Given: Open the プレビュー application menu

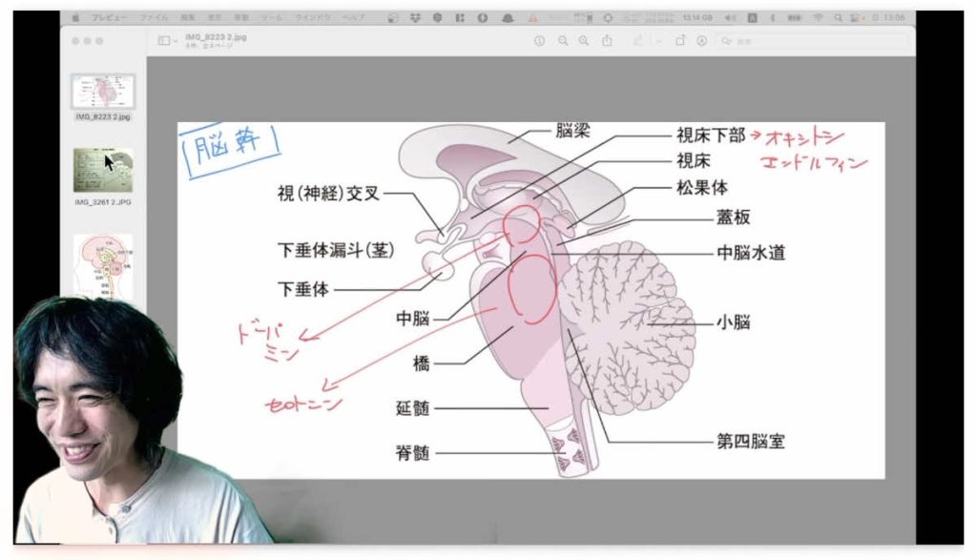Looking at the screenshot, I should [x=106, y=18].
